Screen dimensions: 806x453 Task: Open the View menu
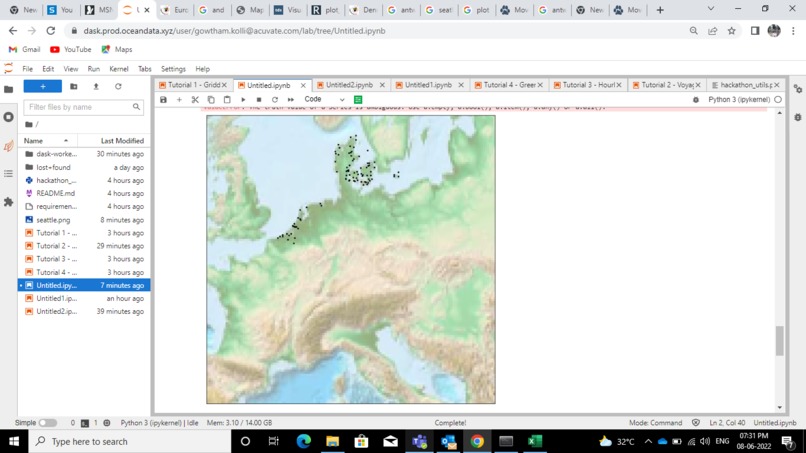click(x=70, y=69)
